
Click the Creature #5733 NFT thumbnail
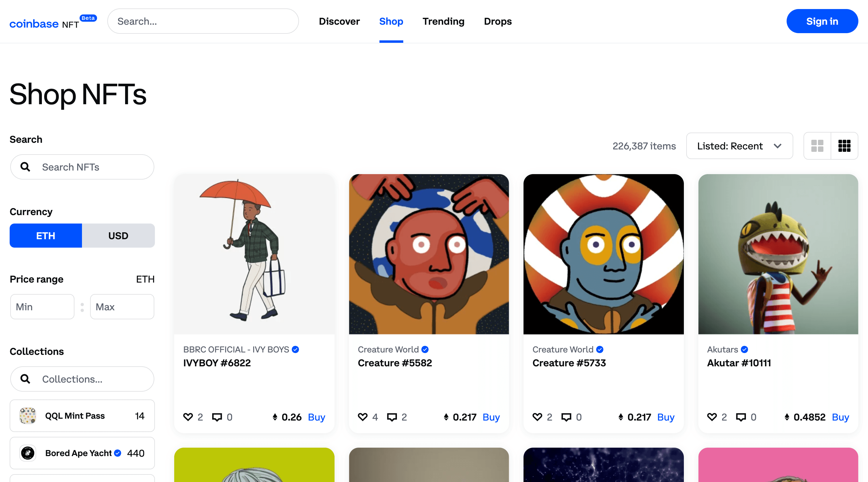pos(603,254)
